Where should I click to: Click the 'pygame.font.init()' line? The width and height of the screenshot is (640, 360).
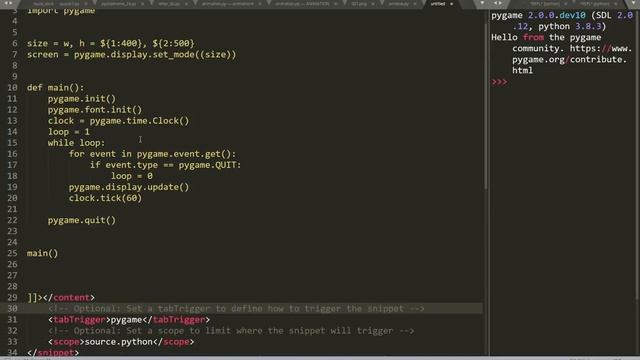coord(95,109)
